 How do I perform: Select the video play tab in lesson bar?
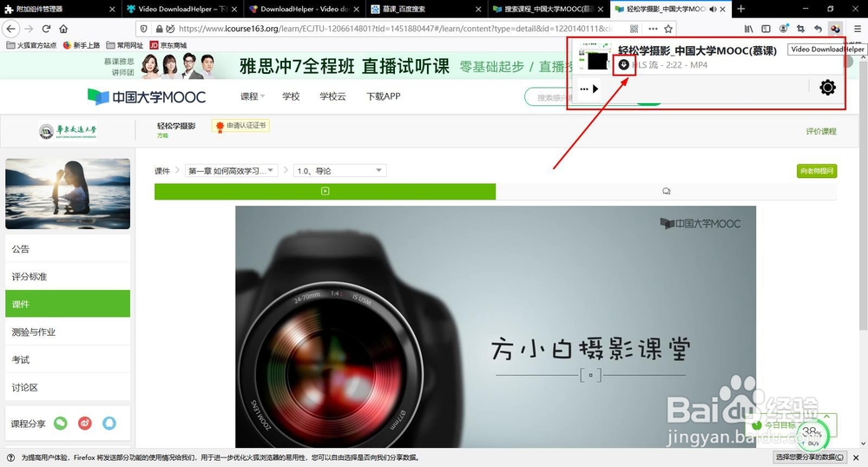pyautogui.click(x=325, y=192)
